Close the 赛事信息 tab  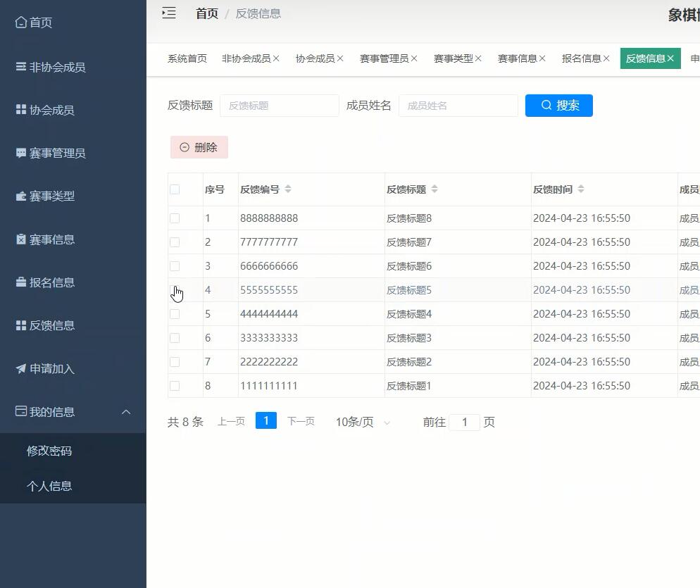point(542,58)
